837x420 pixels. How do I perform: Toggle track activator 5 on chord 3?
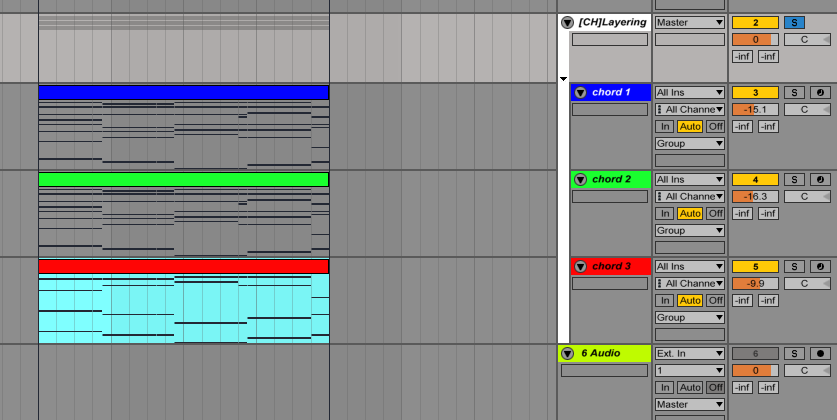755,266
